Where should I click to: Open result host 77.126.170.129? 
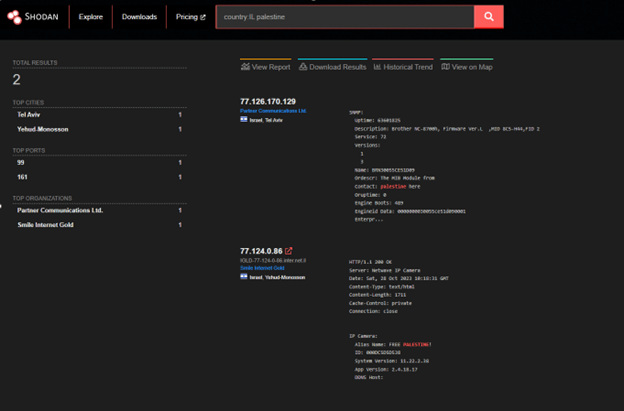(x=268, y=102)
